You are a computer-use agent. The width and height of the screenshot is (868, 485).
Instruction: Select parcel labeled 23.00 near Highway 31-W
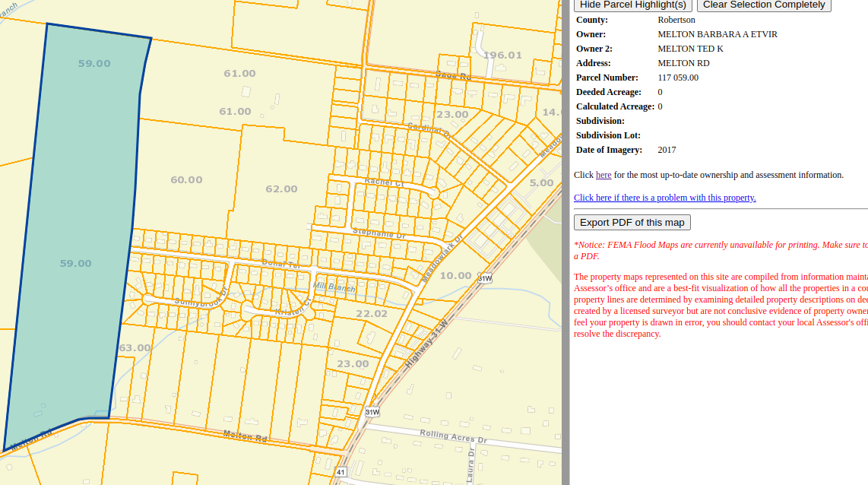[353, 363]
